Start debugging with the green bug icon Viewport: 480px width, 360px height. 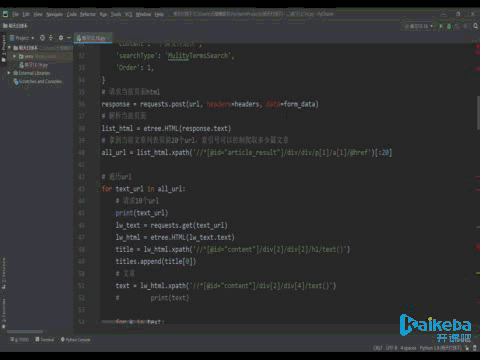point(449,26)
